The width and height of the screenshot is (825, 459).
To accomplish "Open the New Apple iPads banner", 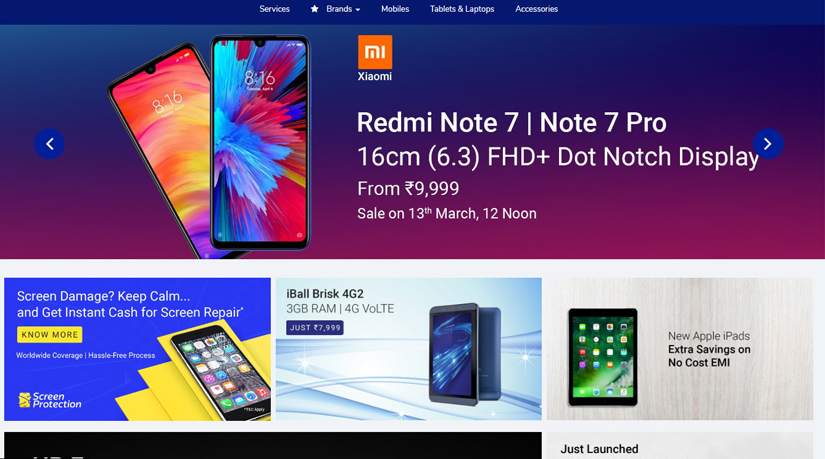I will point(680,349).
